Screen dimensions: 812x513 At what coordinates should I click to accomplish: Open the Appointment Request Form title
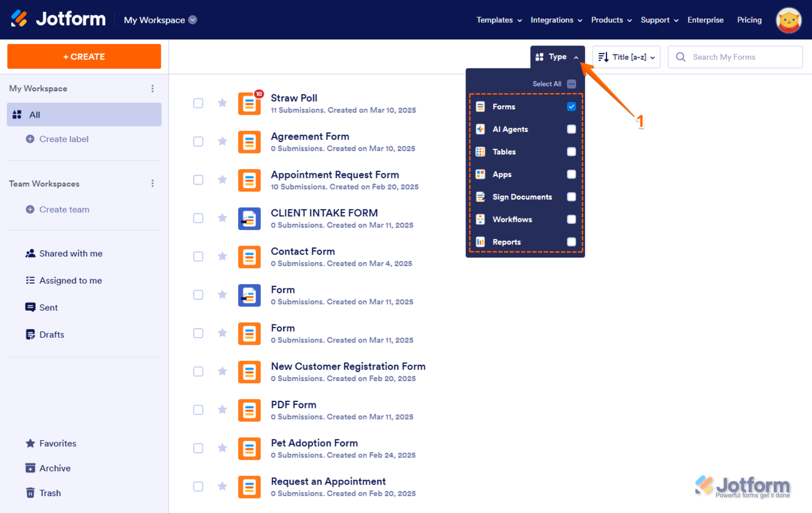point(335,175)
